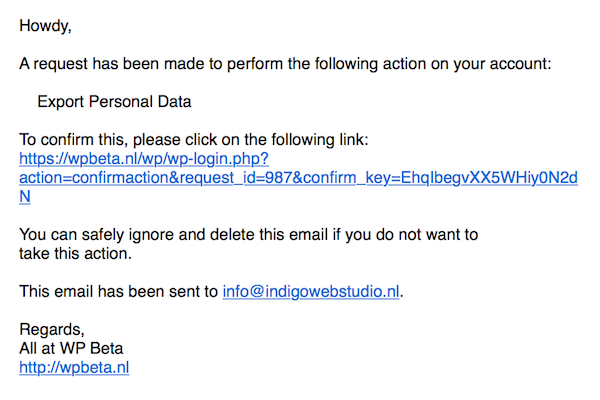600x400 pixels.
Task: Click the "Regards," closing text
Action: 52,330
